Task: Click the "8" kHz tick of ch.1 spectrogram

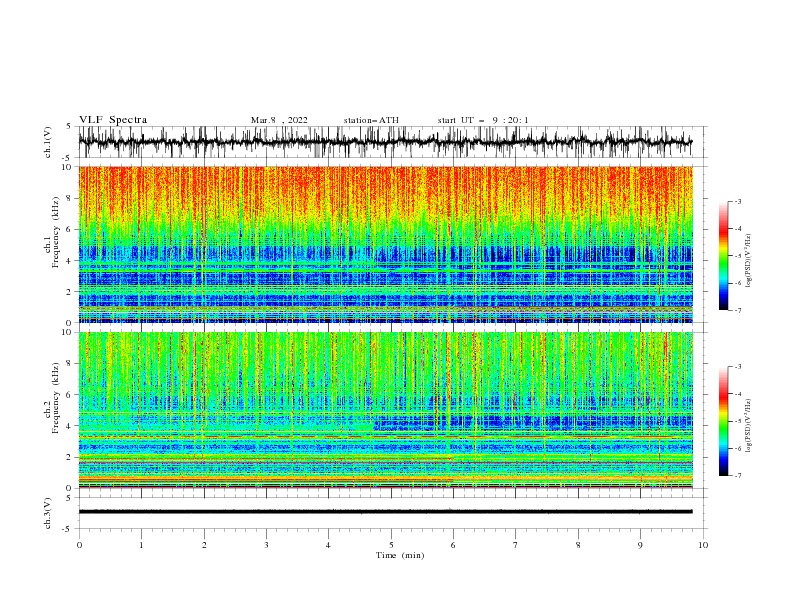Action: pyautogui.click(x=70, y=198)
